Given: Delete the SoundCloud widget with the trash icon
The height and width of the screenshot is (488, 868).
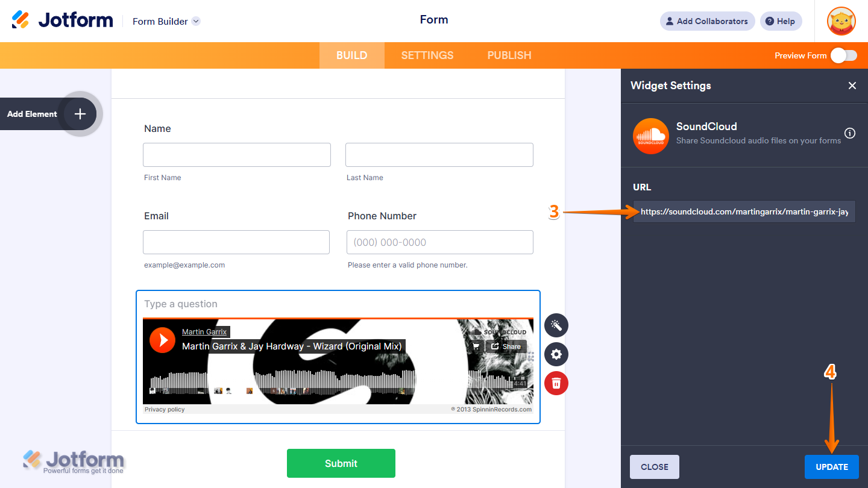Looking at the screenshot, I should (556, 383).
